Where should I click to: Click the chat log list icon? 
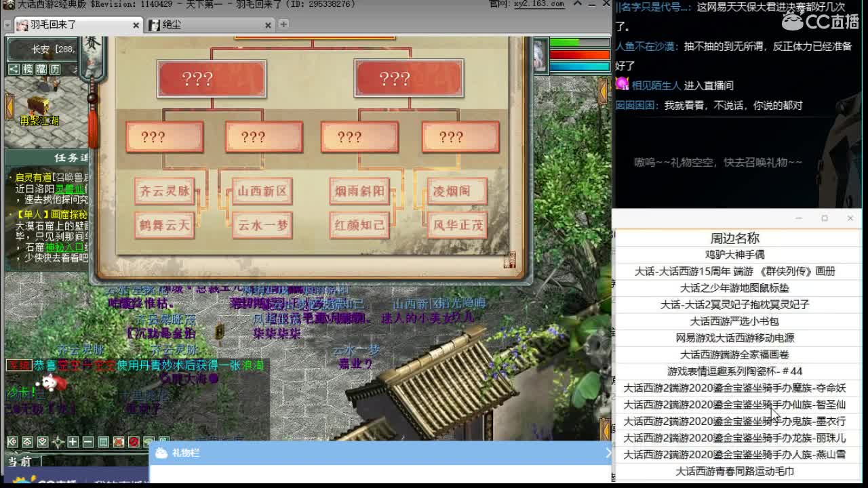(103, 442)
